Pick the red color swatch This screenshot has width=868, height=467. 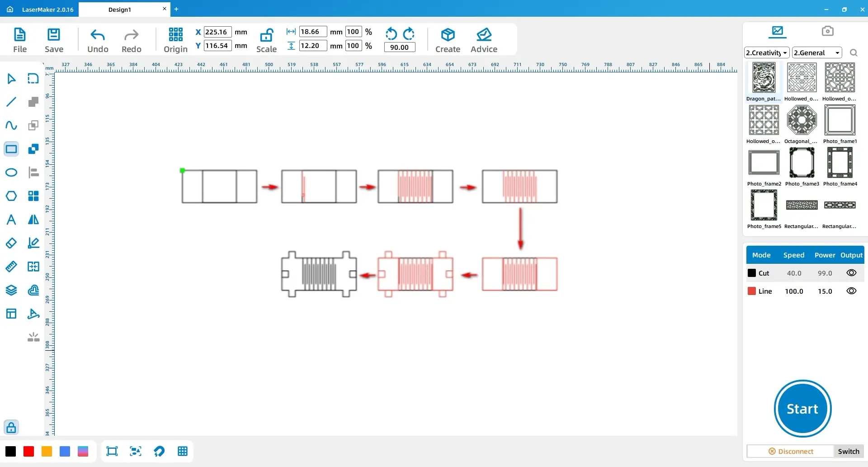pyautogui.click(x=28, y=451)
